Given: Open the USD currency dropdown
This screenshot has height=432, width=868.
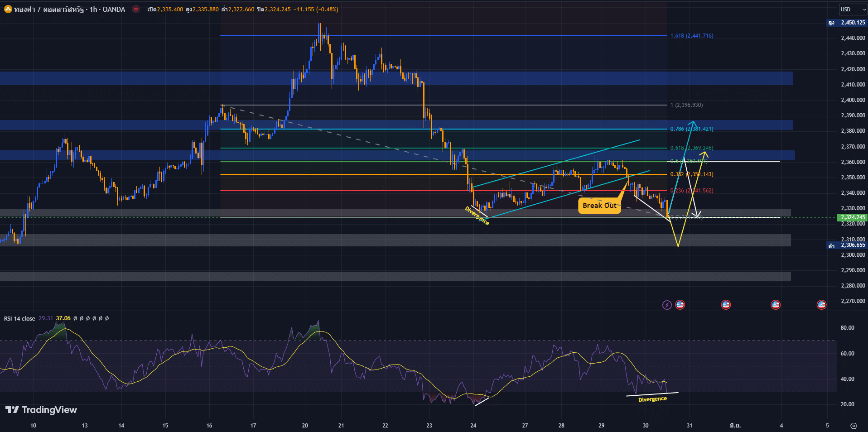Looking at the screenshot, I should pos(852,9).
